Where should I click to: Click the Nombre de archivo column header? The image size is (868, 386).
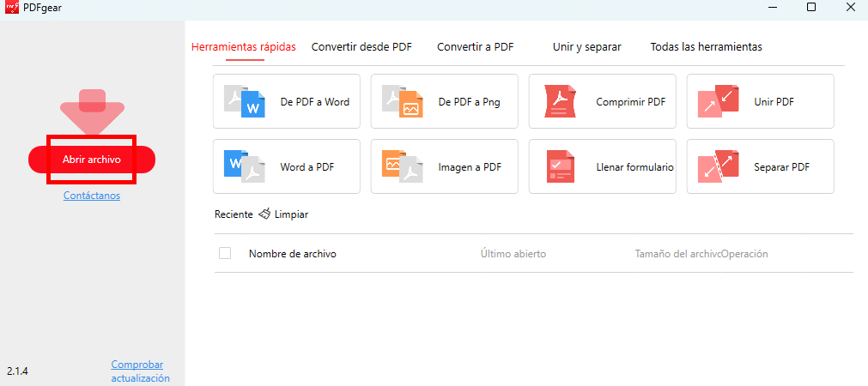[292, 254]
